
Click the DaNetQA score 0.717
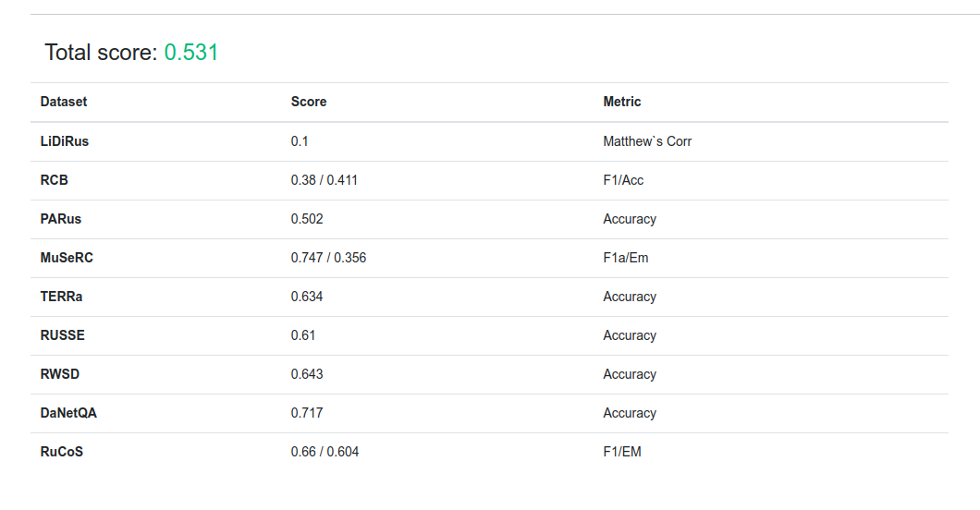coord(307,413)
